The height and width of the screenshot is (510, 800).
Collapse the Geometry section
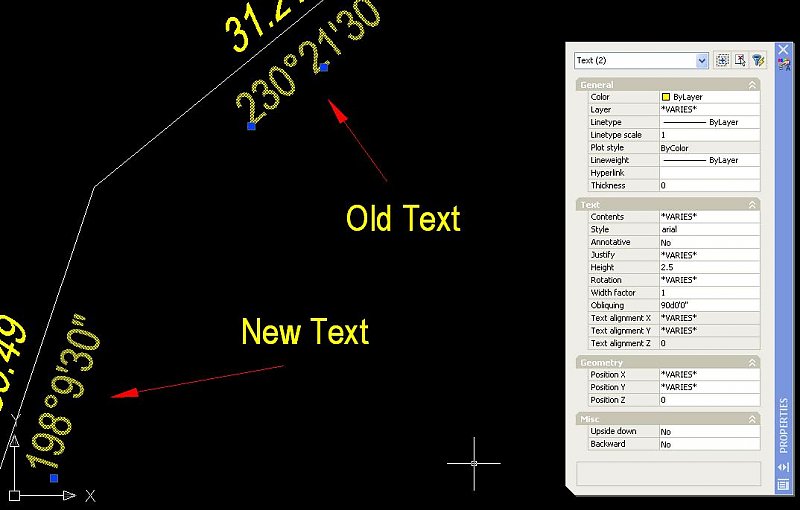click(752, 363)
